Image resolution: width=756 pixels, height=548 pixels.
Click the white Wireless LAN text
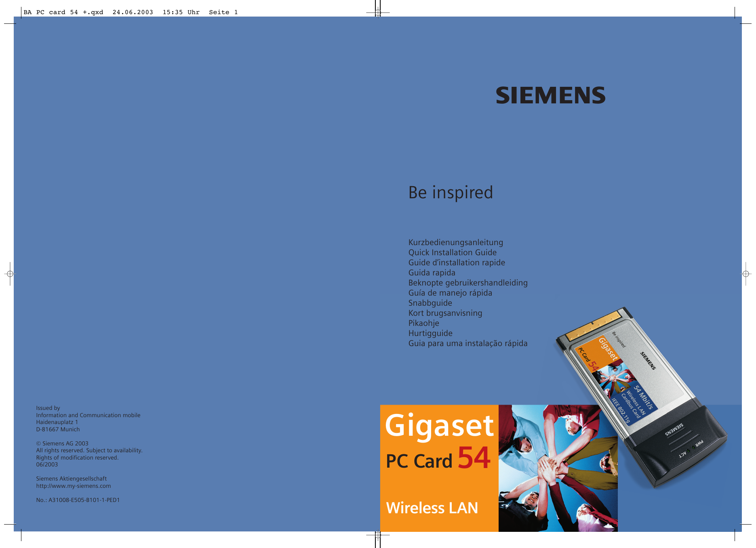[x=432, y=508]
